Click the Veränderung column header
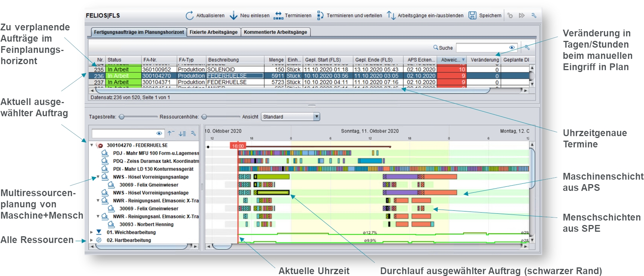This screenshot has height=276, width=644. click(x=484, y=60)
